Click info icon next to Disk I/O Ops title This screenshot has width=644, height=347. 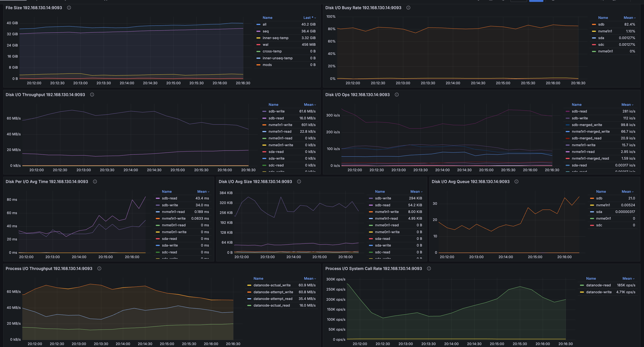tap(397, 95)
